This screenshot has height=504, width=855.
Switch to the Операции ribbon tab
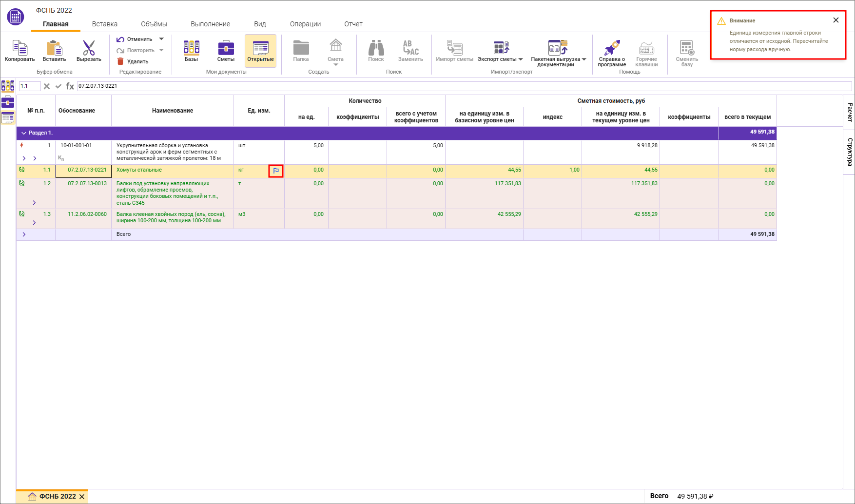305,24
